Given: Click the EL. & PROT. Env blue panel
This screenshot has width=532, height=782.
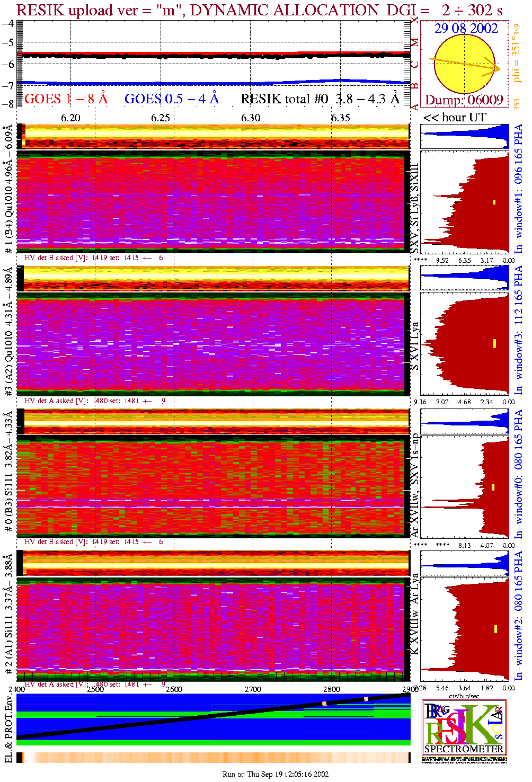Looking at the screenshot, I should pyautogui.click(x=213, y=719).
